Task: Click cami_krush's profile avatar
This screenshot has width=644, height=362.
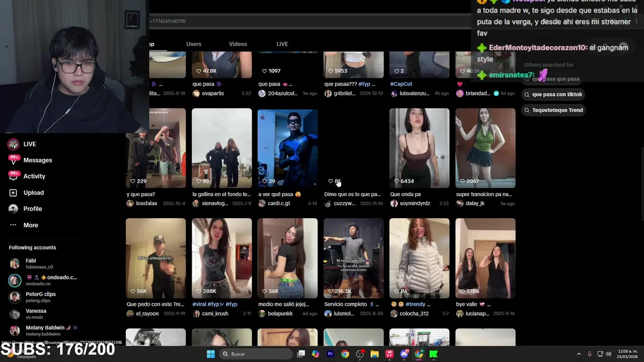Action: click(196, 314)
